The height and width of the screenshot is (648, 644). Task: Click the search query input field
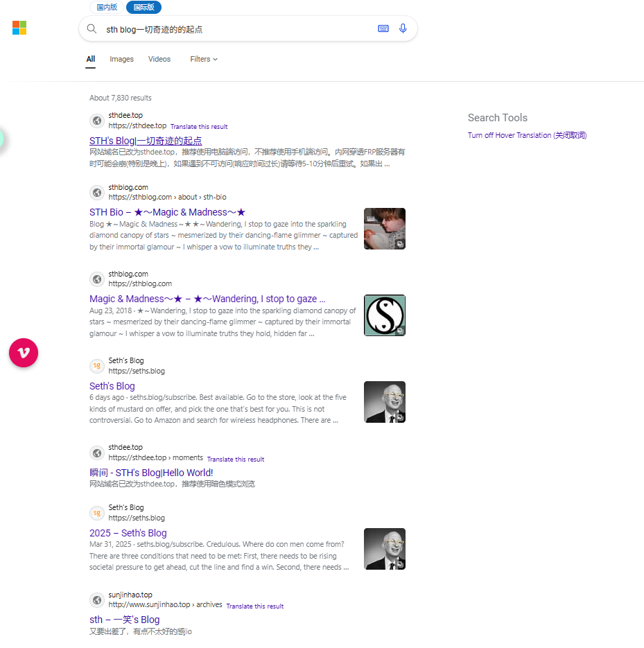238,29
